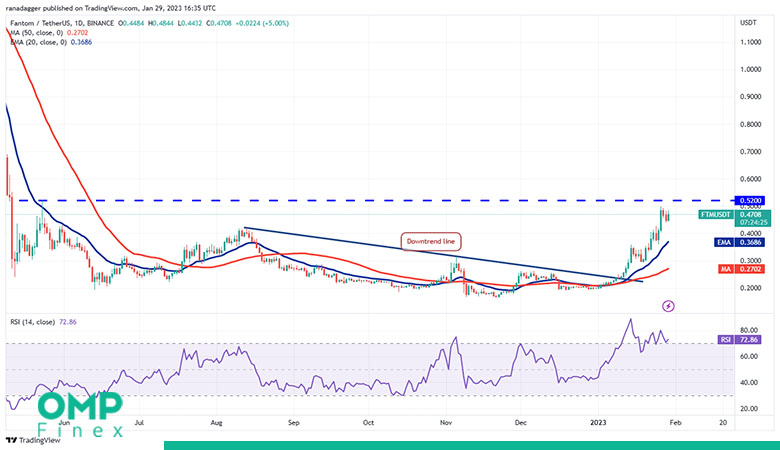780x450 pixels.
Task: Click the published-on TradingView.com header text
Action: [111, 8]
